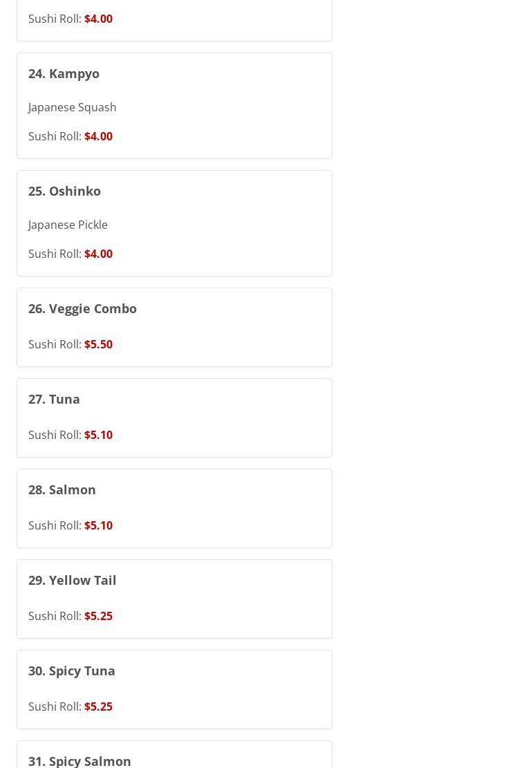The image size is (532, 768).
Task: Open 26. Veggie Combo roll
Action: [x=82, y=308]
